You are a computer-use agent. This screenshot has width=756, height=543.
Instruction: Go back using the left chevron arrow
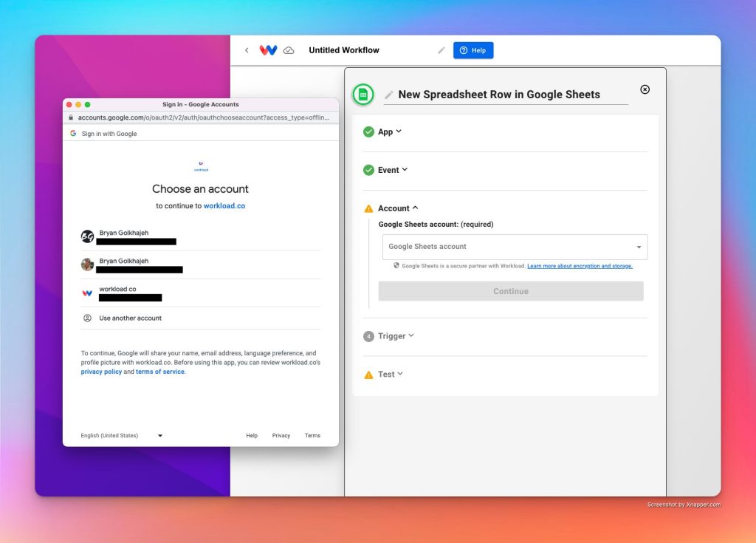[247, 50]
